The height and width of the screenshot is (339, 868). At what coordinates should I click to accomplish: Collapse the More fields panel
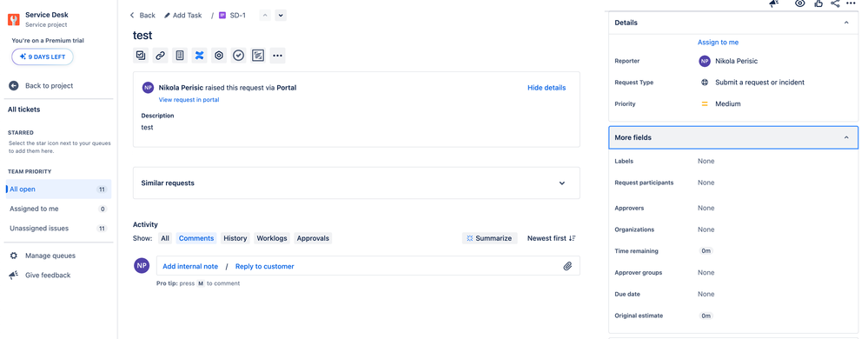point(846,137)
